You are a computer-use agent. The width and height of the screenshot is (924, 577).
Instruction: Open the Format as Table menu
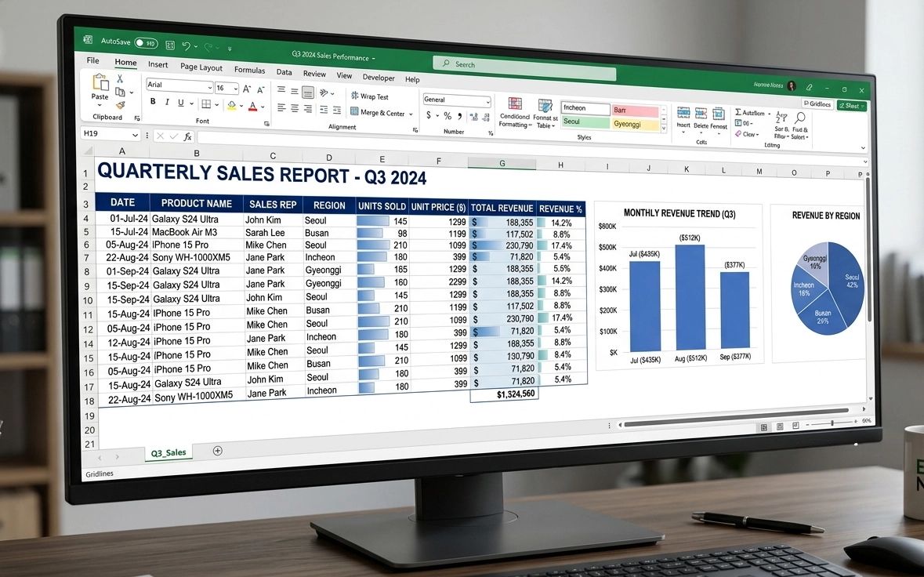[545, 114]
